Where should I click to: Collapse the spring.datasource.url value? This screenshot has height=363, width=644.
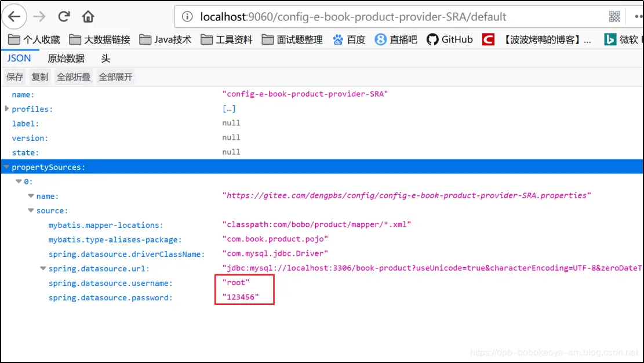(x=43, y=268)
